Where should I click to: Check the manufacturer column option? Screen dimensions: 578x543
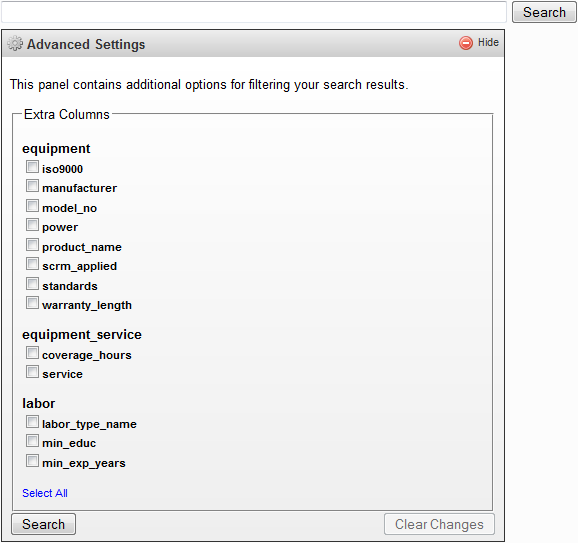point(32,186)
